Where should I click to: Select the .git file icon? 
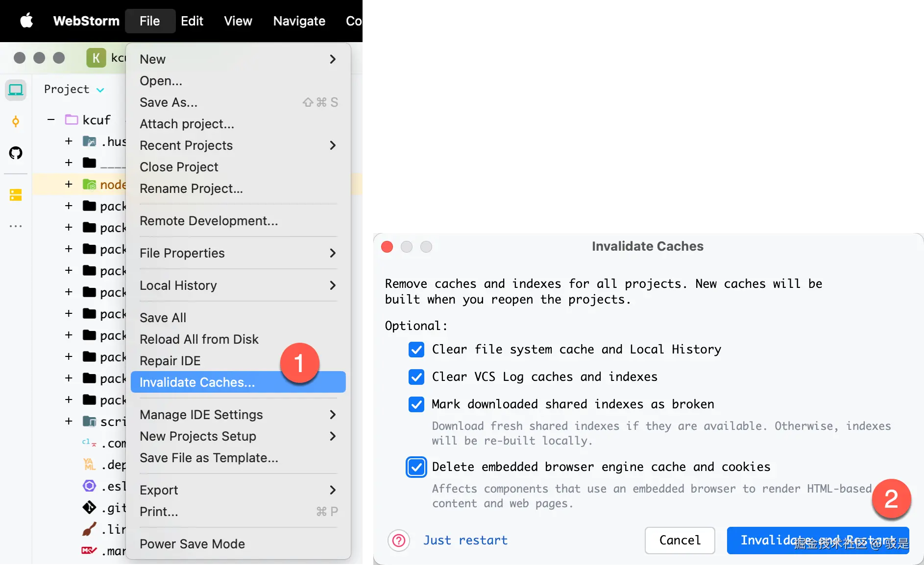(89, 507)
